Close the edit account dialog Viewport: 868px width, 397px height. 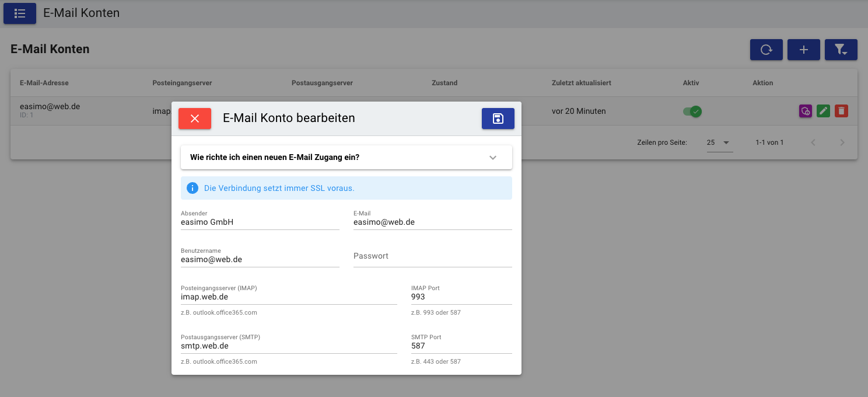point(195,119)
